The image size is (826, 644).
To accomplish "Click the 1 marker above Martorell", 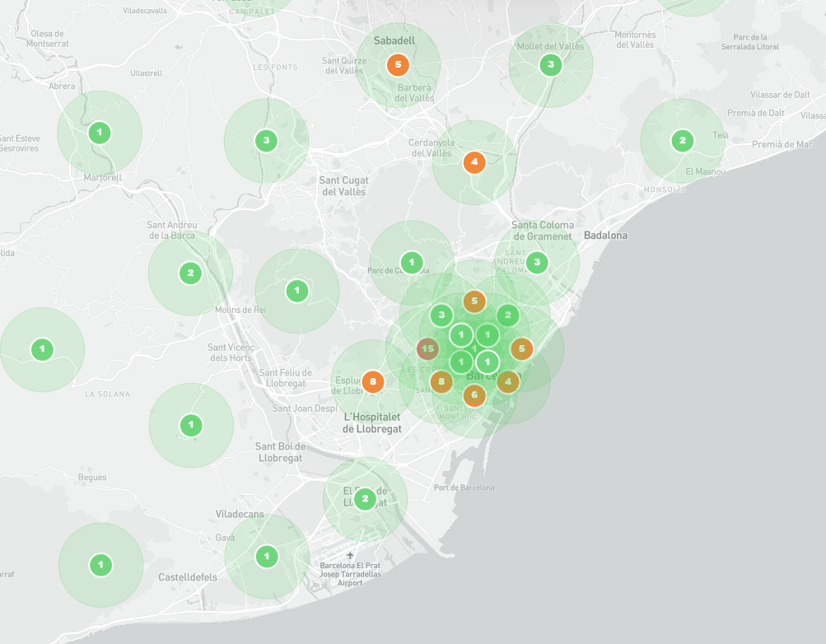I will point(100,133).
